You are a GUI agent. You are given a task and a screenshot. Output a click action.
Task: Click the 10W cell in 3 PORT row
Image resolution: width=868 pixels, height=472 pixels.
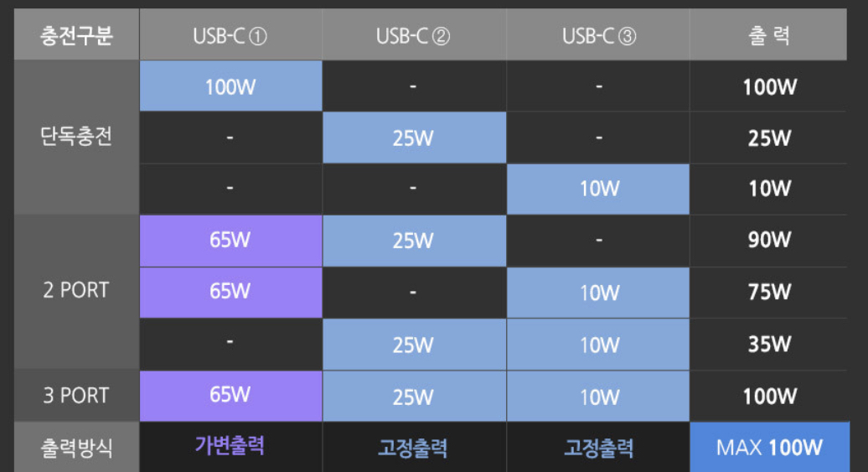(598, 396)
